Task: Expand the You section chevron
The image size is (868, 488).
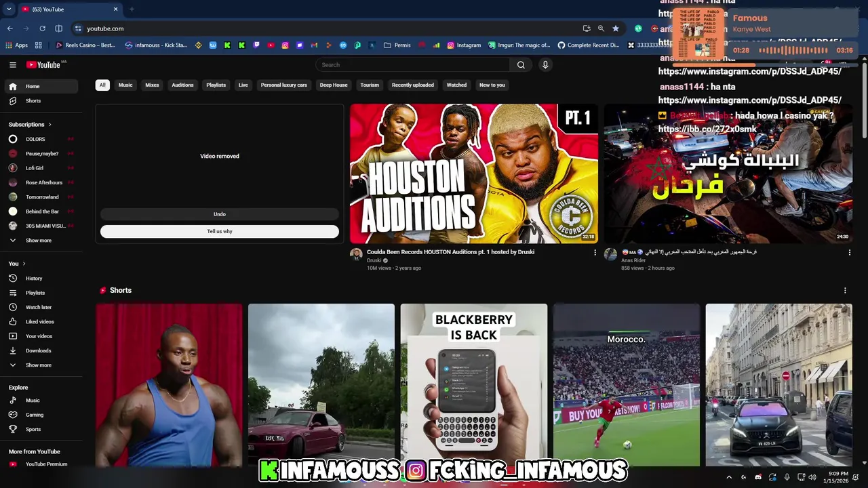Action: coord(24,264)
